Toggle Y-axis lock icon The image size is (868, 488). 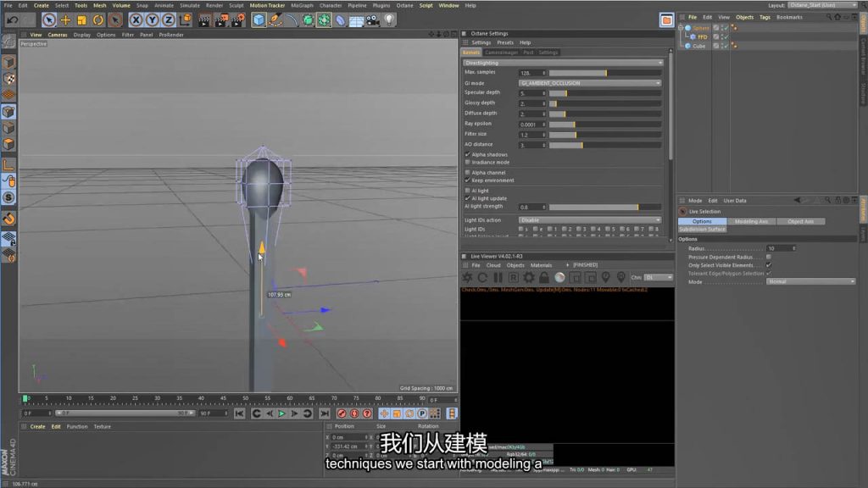(152, 20)
